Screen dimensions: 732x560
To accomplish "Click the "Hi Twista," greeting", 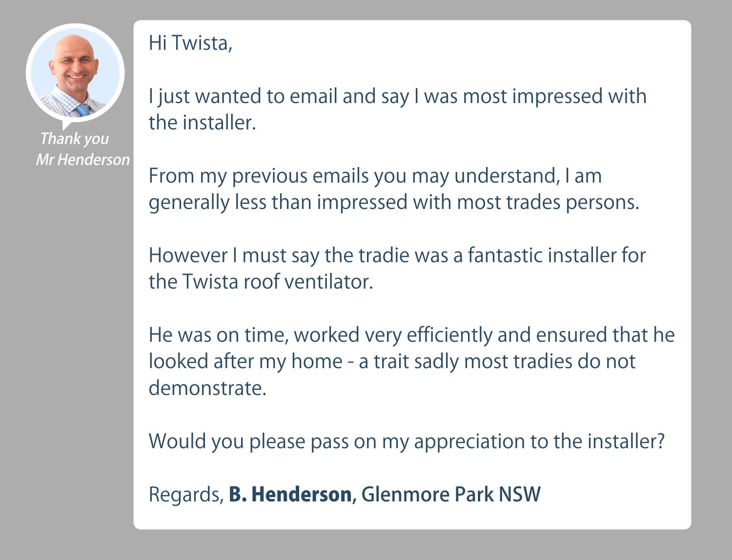I will point(190,43).
